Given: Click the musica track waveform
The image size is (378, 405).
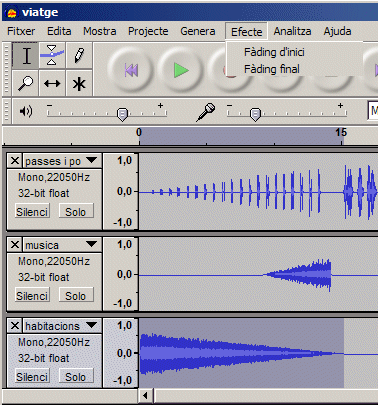Looking at the screenshot, I should point(258,275).
